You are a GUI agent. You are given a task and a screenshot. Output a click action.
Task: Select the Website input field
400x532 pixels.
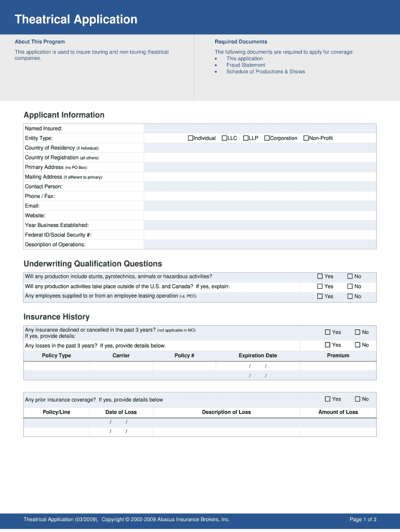point(260,216)
